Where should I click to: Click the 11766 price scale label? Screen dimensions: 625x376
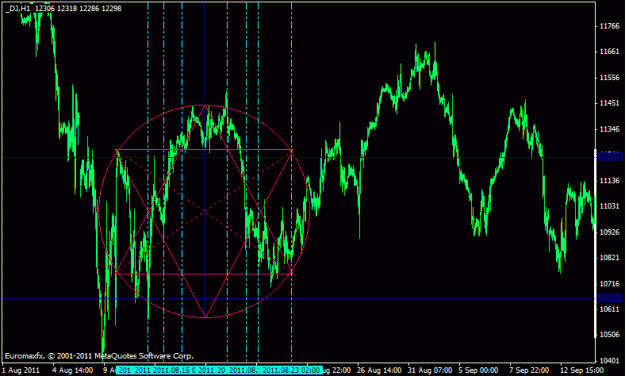pos(610,26)
